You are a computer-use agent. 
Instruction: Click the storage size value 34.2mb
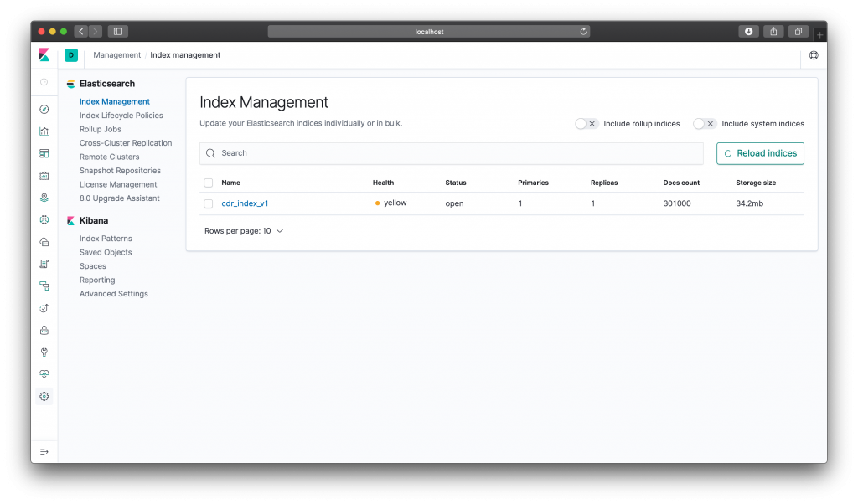(x=749, y=203)
